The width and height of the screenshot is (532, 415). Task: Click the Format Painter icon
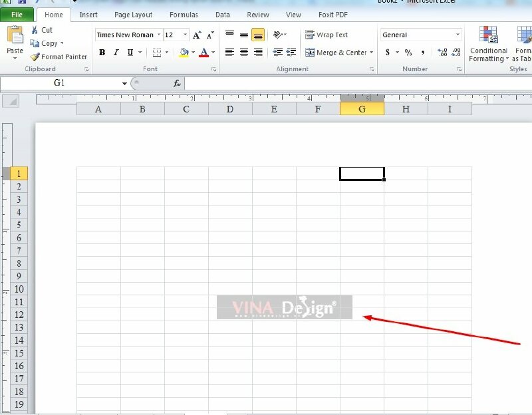(x=59, y=57)
